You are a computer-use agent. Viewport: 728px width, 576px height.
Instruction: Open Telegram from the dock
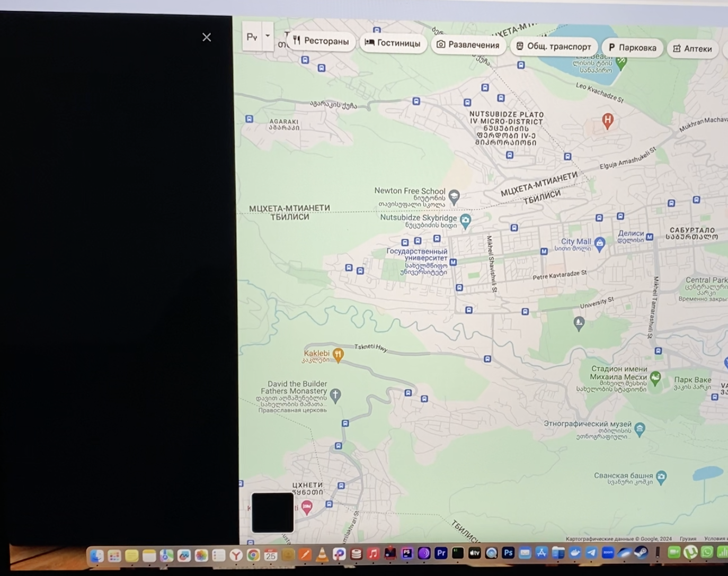pos(591,553)
